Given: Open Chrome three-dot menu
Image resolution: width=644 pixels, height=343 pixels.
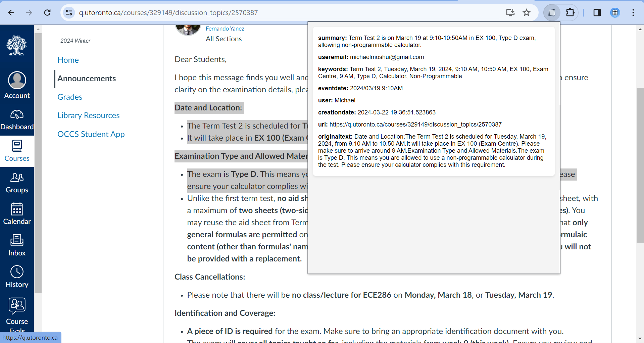Looking at the screenshot, I should pos(633,13).
